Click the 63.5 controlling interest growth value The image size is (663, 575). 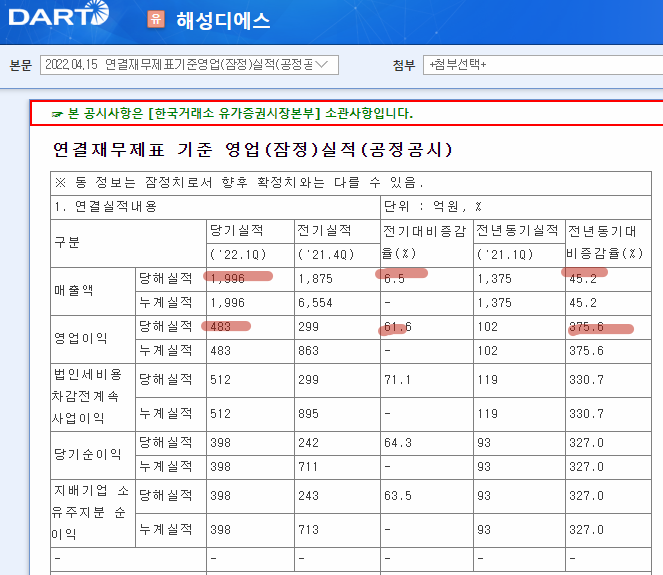click(398, 496)
